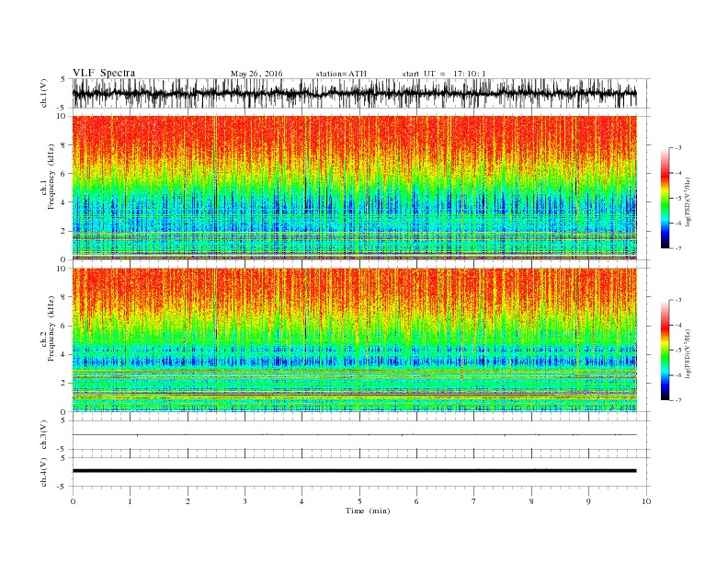Click the ch.1 spectrogram plot area
This screenshot has height=563, width=728.
click(x=354, y=188)
